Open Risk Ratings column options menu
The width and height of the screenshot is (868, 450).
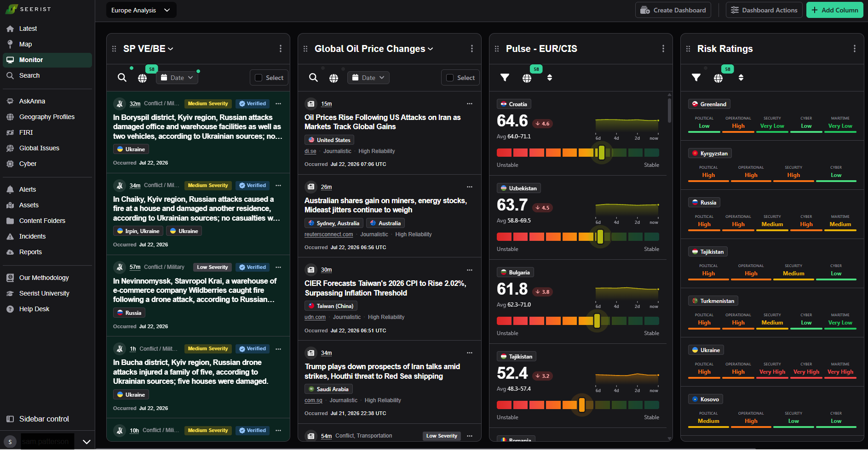click(x=855, y=49)
